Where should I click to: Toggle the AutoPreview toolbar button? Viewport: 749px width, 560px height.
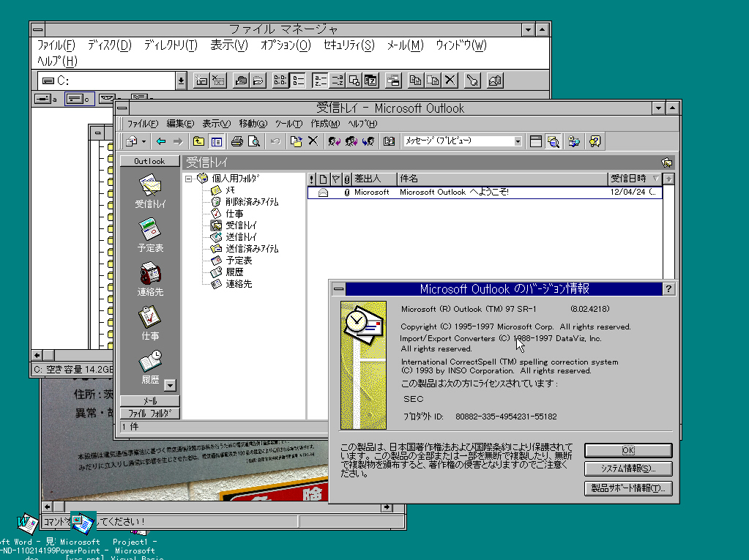pyautogui.click(x=554, y=141)
